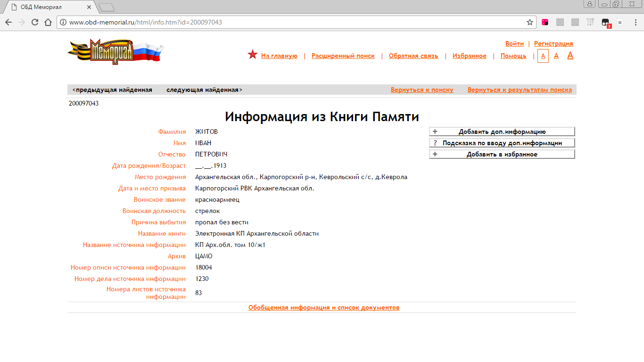Open Расширенный поиск
This screenshot has height=362, width=644.
343,56
